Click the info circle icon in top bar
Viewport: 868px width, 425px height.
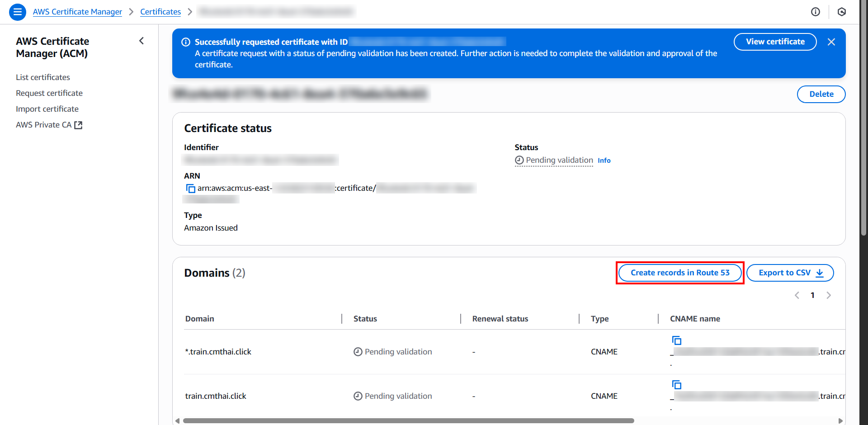click(x=815, y=12)
